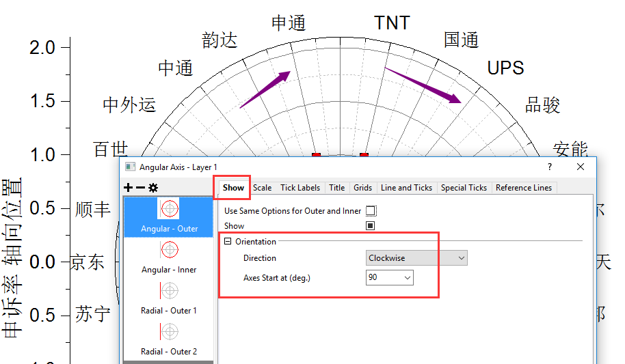Toggle Use Same Options for Outer and Inner

[x=371, y=210]
